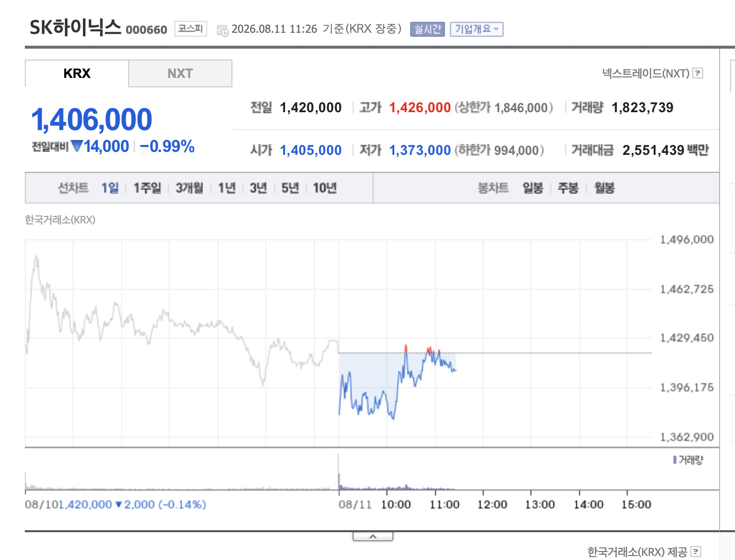Click the 상한가 1,846,000 text
This screenshot has height=560, width=735.
coord(504,108)
